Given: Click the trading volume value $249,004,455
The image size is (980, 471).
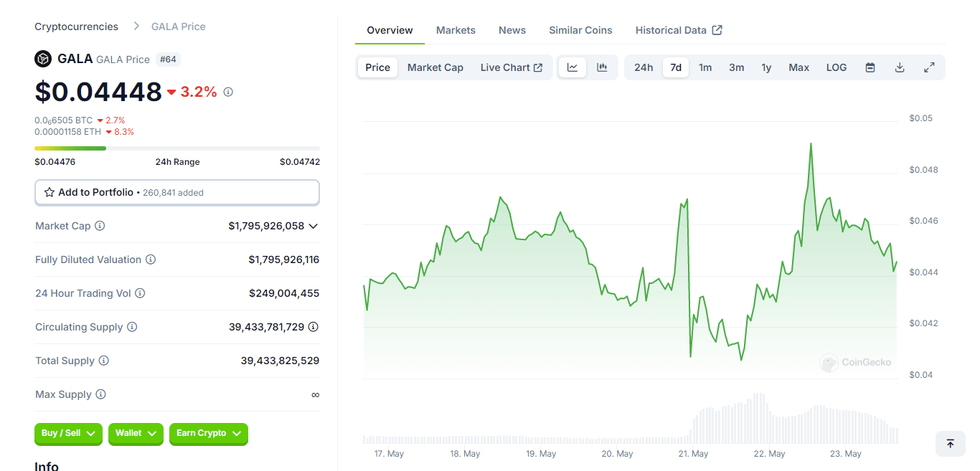Looking at the screenshot, I should [x=284, y=293].
